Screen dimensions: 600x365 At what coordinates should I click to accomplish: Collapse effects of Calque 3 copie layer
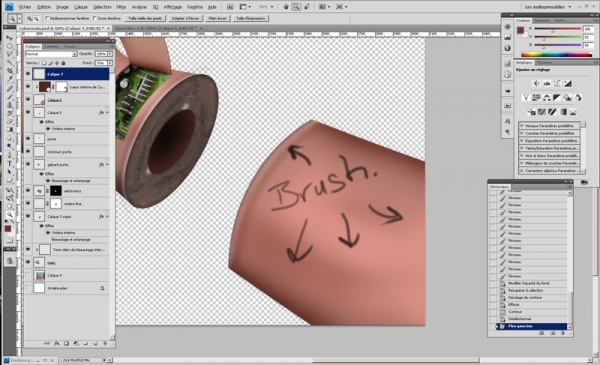[x=107, y=217]
